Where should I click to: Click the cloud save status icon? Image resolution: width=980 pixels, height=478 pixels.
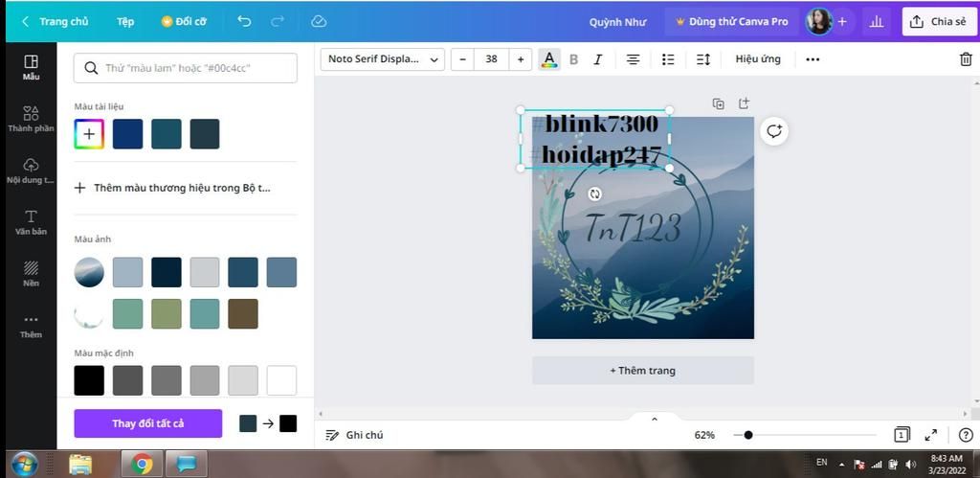(319, 21)
